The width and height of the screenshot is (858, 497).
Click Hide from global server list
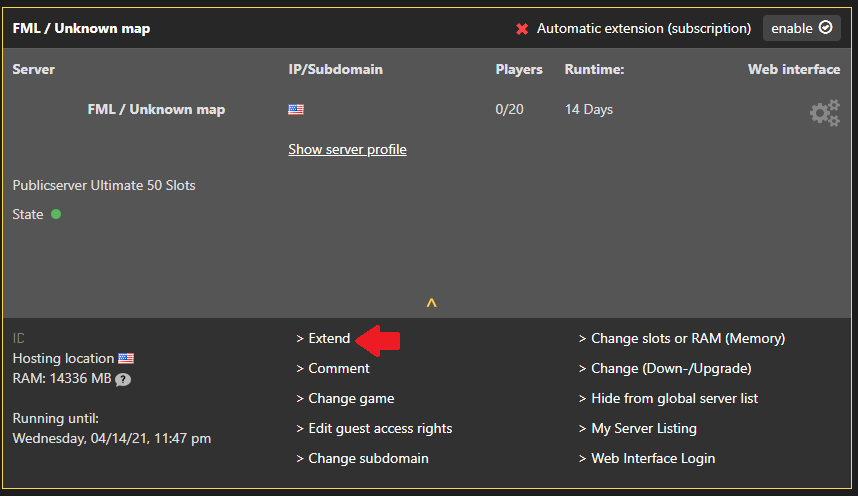(674, 398)
